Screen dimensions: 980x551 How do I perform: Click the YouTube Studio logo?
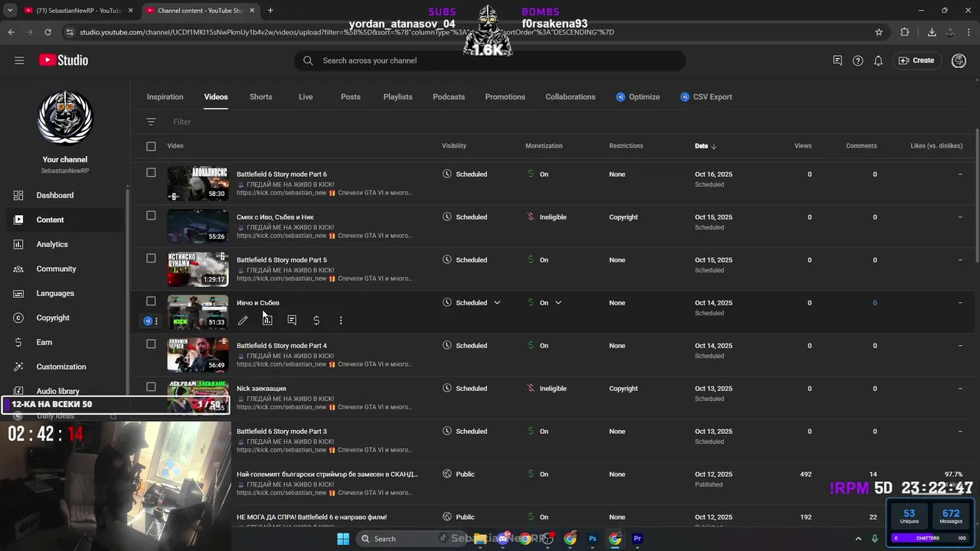pyautogui.click(x=64, y=60)
